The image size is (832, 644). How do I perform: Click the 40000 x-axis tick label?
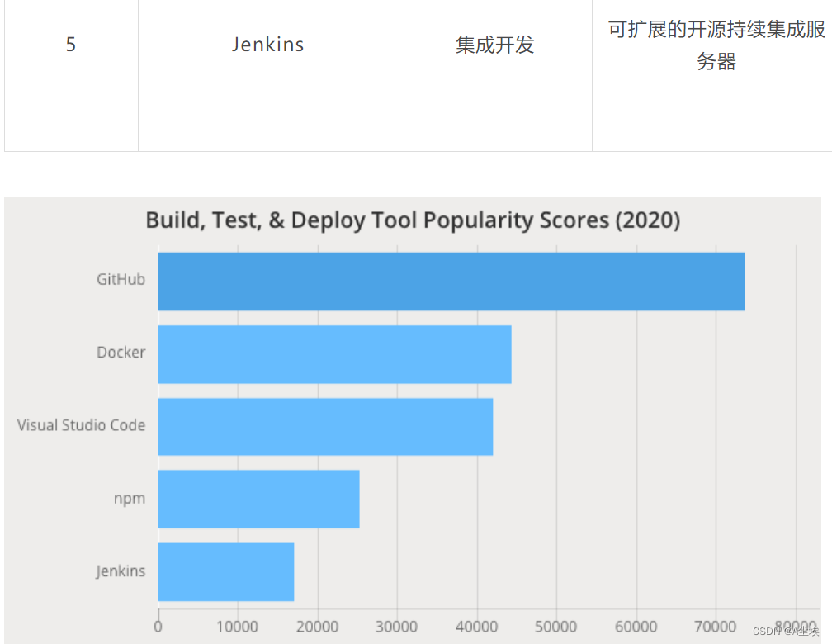click(476, 627)
